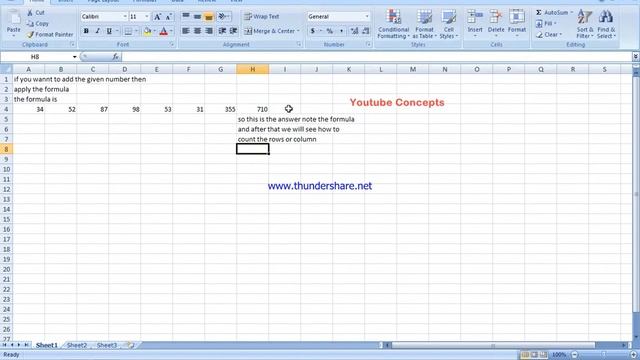Open the Font dialog launcher
This screenshot has height=360, width=640.
point(172,44)
